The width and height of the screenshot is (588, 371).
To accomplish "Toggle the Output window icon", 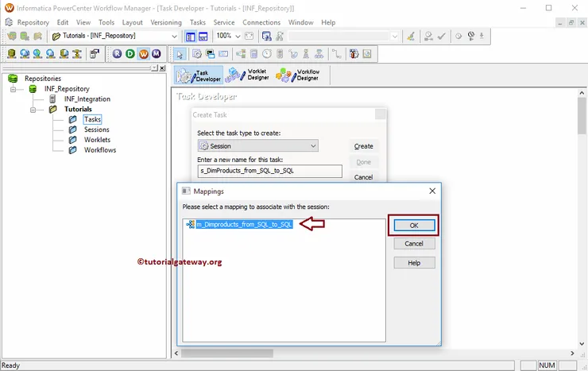I will tap(203, 37).
